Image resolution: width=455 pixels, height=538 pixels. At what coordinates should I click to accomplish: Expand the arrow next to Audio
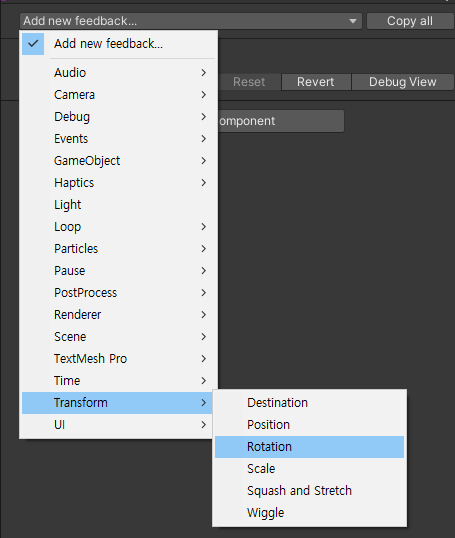pos(204,73)
